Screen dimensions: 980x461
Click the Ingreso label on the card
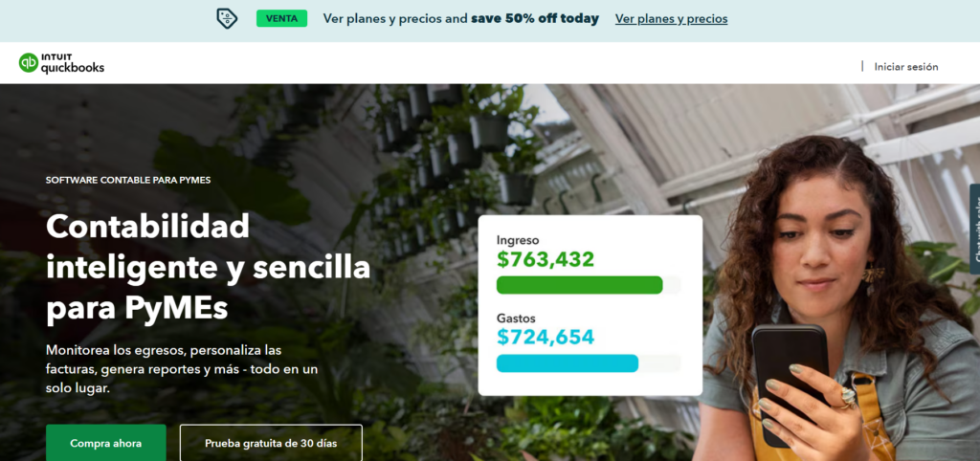(518, 239)
